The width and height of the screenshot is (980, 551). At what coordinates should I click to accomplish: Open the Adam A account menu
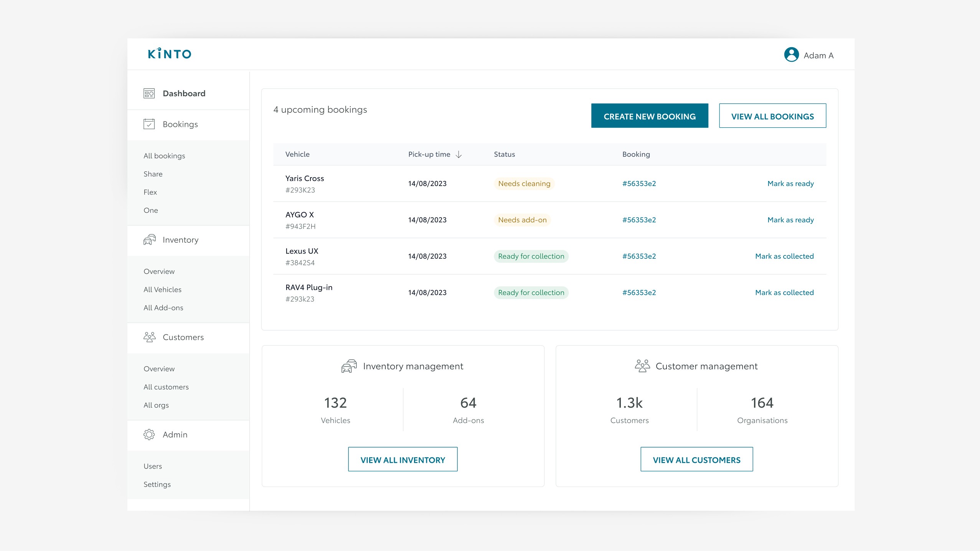coord(818,56)
